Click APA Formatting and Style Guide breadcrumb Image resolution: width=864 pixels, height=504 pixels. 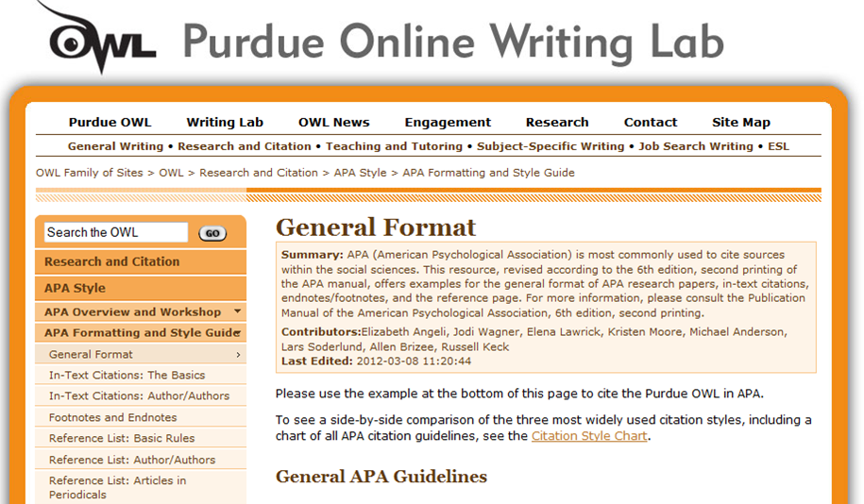point(488,173)
